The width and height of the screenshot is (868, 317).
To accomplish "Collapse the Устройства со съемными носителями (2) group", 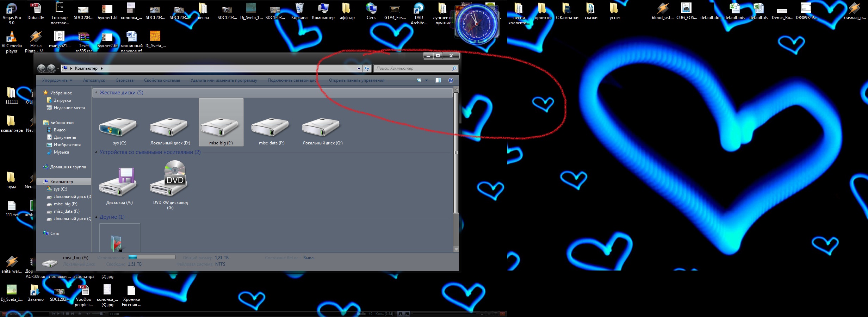I will pos(96,152).
